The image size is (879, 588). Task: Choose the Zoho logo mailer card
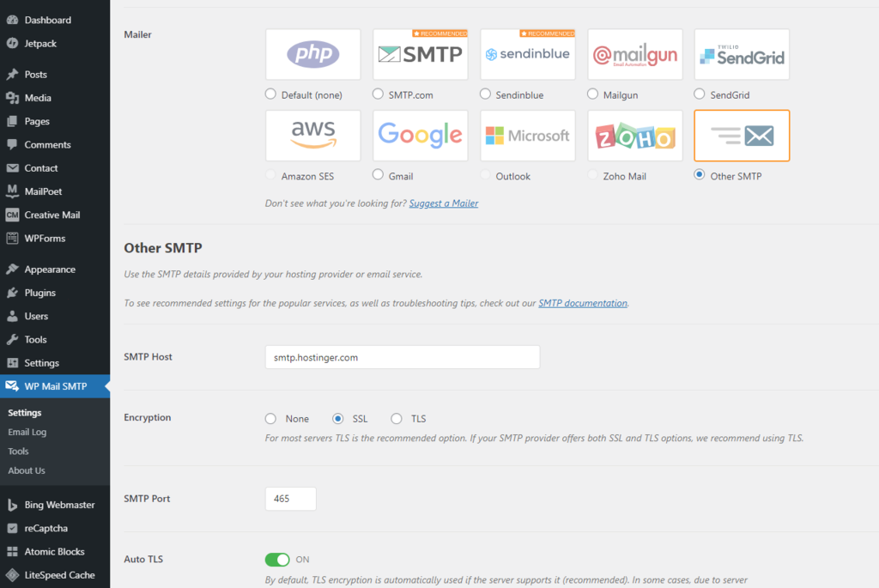pos(635,136)
